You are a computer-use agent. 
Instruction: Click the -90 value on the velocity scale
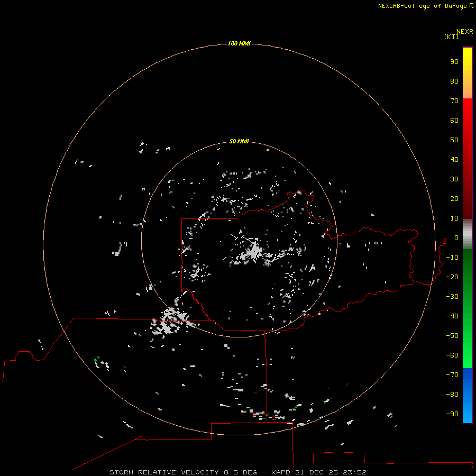click(x=452, y=414)
